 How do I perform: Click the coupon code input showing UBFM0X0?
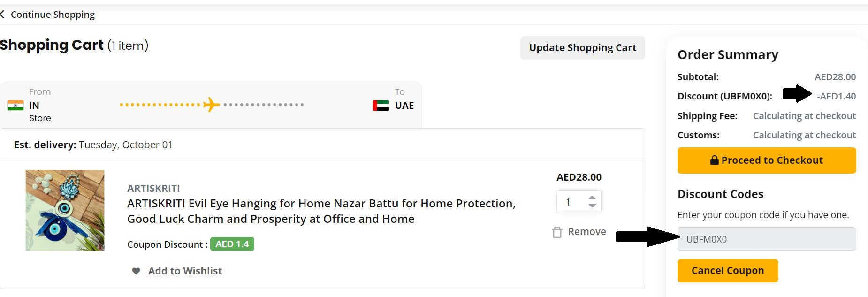coord(767,239)
